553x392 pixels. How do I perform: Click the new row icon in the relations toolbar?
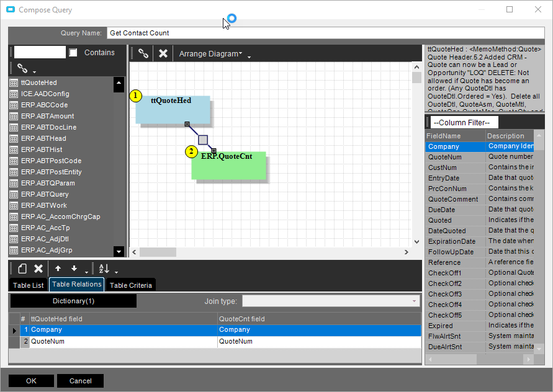tap(22, 269)
